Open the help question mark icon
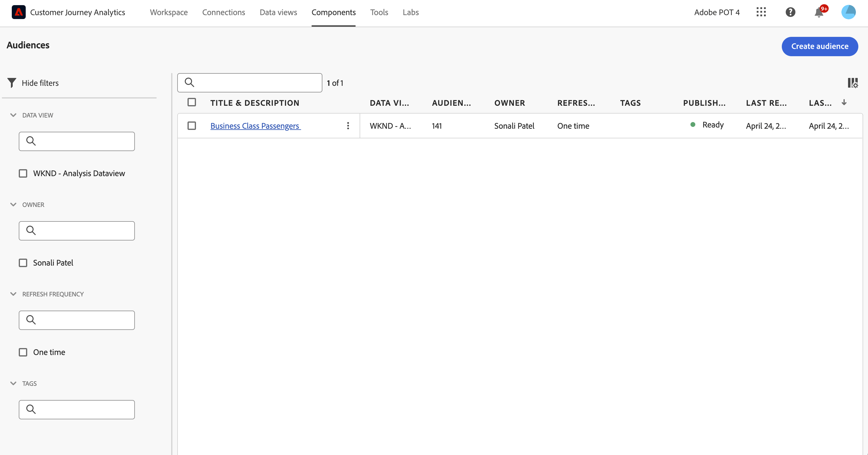This screenshot has width=868, height=455. (x=790, y=12)
